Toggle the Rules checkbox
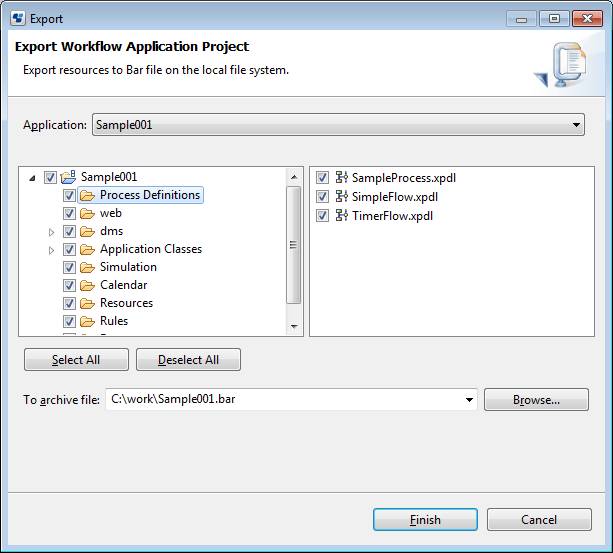Viewport: 613px width, 553px height. pyautogui.click(x=69, y=321)
